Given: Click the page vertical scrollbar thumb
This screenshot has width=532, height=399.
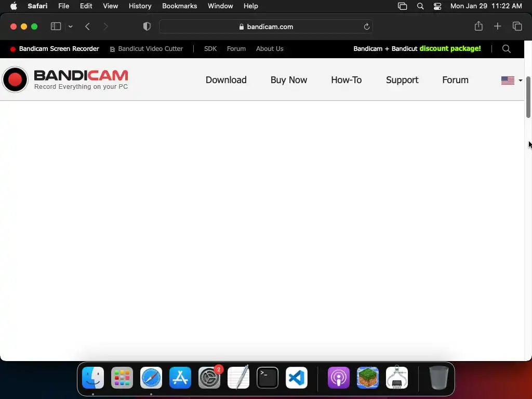Looking at the screenshot, I should pos(528,97).
